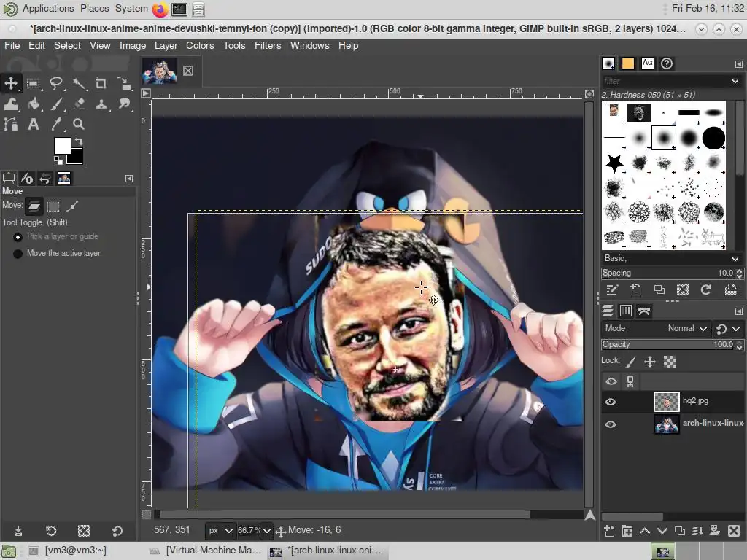Open the Undo History tab
Screen dimensions: 747x560
coord(45,179)
